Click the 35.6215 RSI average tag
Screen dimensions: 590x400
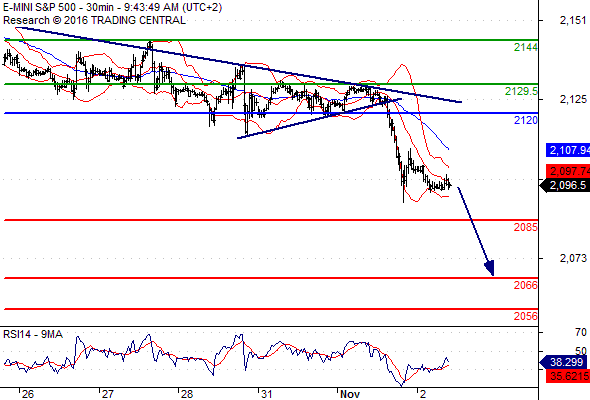tap(568, 376)
